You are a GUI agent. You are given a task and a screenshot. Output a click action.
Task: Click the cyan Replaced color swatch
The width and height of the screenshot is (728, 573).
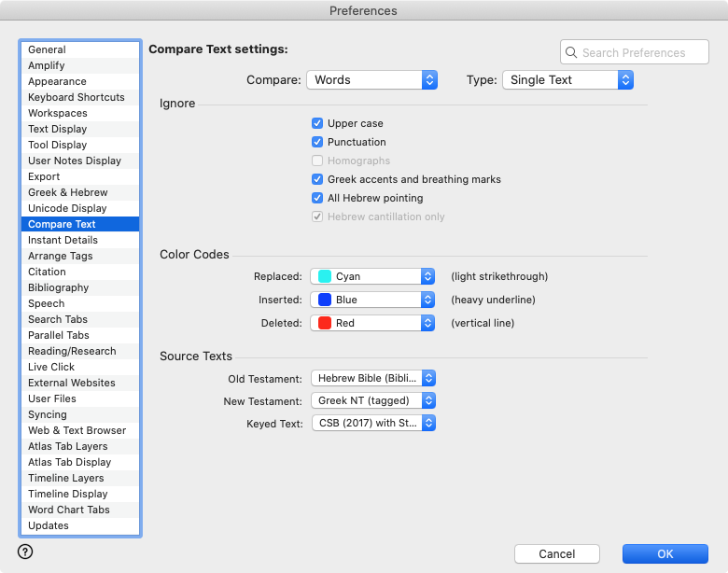325,276
